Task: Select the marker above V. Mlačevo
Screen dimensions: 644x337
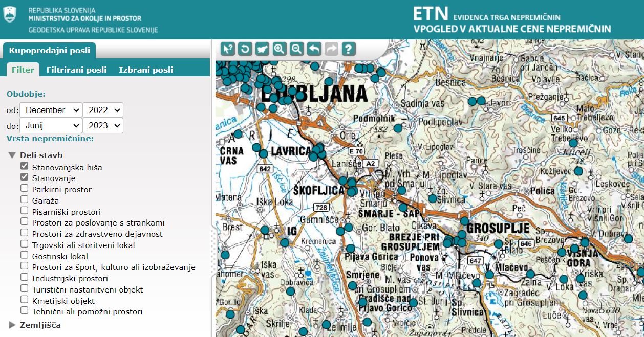Action: (489, 275)
